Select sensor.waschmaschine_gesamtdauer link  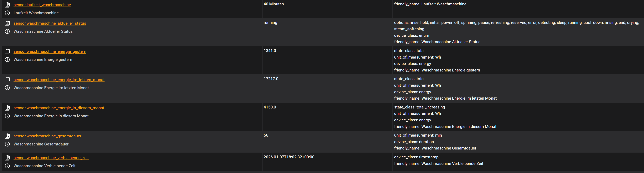pos(48,136)
